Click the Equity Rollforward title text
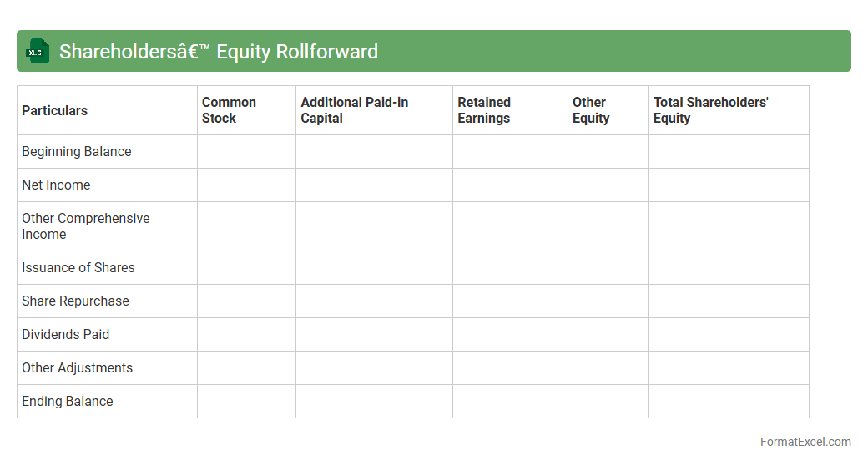The image size is (868, 466). click(x=218, y=52)
